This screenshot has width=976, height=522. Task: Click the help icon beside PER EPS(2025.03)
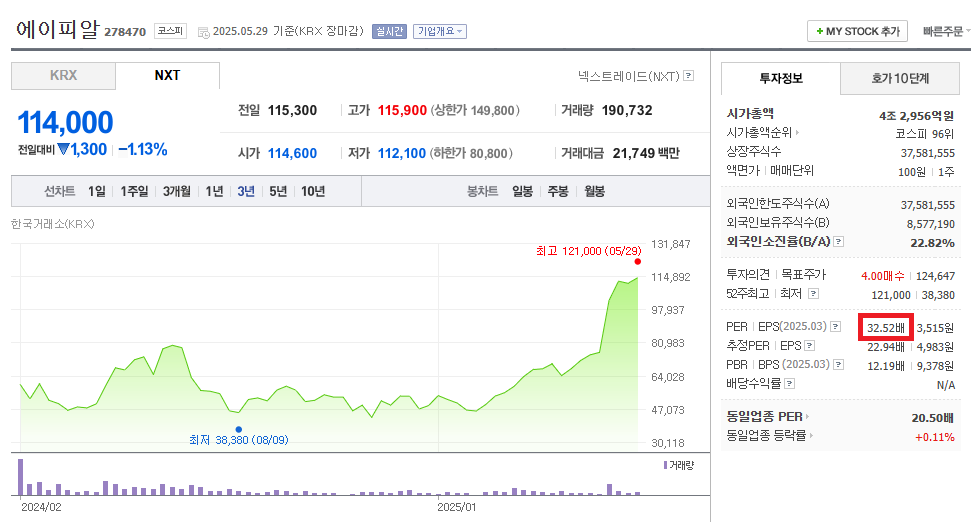click(x=835, y=327)
